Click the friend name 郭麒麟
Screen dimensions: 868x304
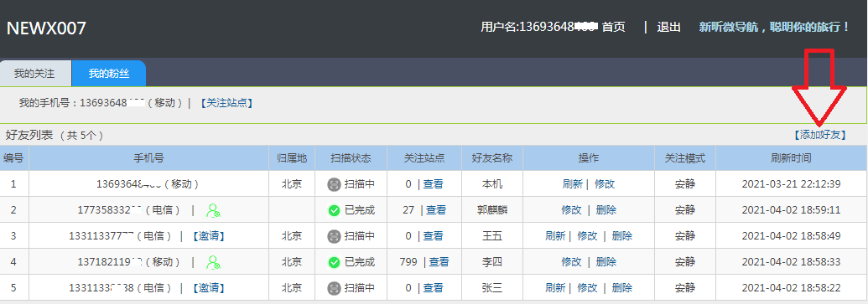[492, 210]
